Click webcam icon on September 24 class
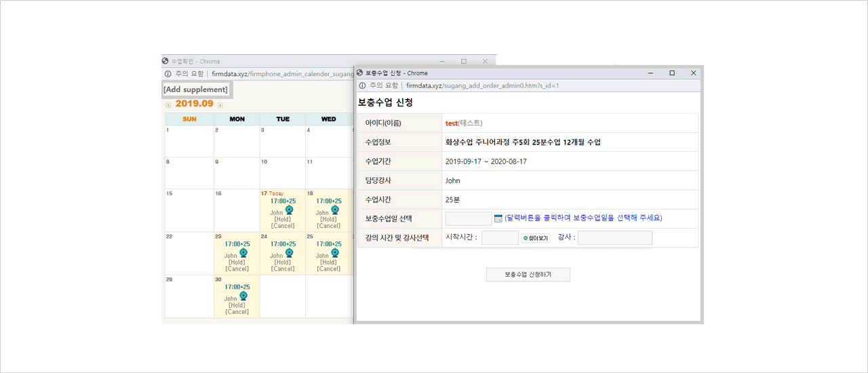868x373 pixels. point(289,253)
